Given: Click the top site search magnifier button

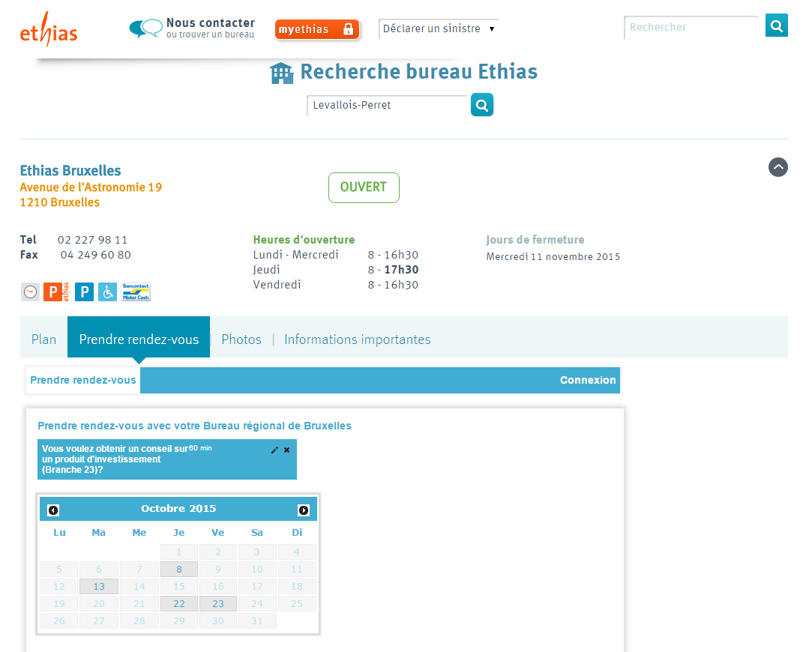Looking at the screenshot, I should (776, 25).
